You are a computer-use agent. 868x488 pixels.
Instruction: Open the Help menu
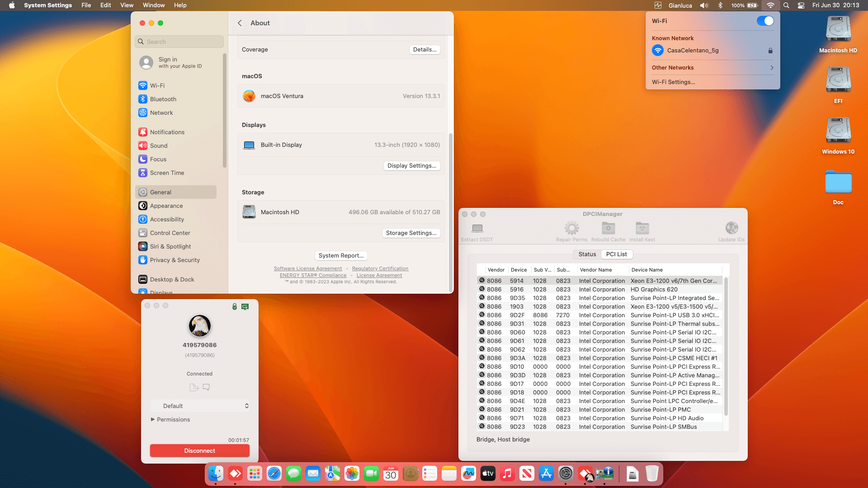(180, 5)
